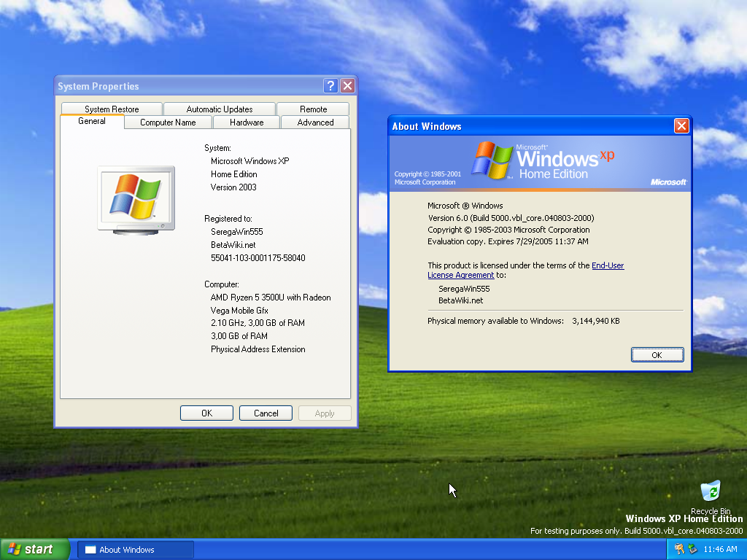Open the Computer Name tab
Image resolution: width=747 pixels, height=560 pixels.
(168, 122)
